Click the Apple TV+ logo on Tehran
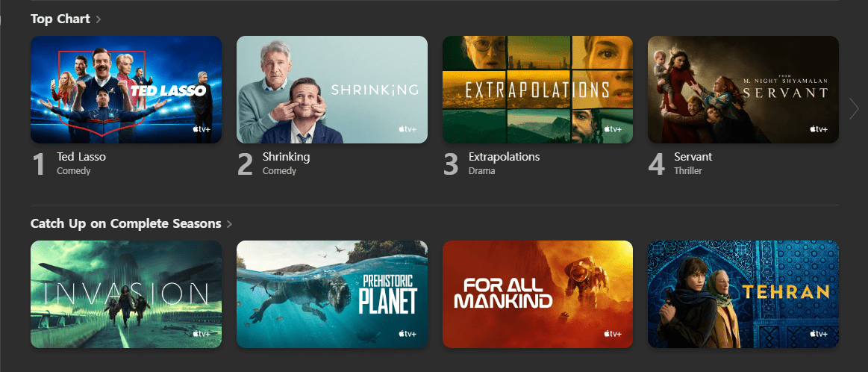The image size is (868, 372). (818, 334)
